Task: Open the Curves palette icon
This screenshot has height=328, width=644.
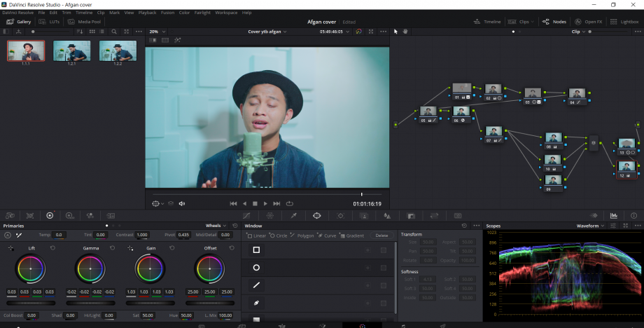Action: pos(246,215)
